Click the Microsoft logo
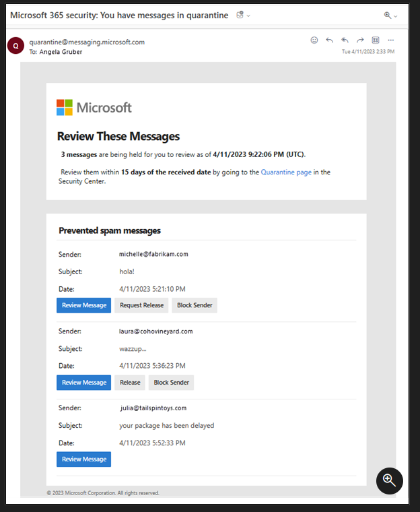 94,107
